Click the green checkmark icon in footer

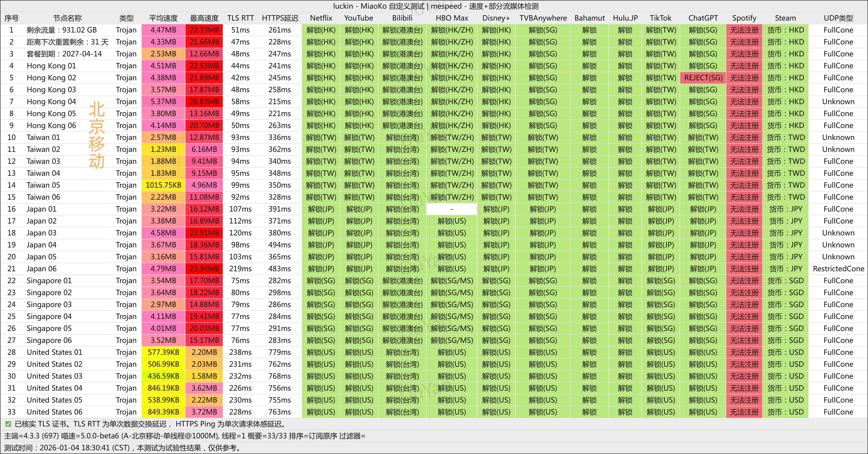8,424
